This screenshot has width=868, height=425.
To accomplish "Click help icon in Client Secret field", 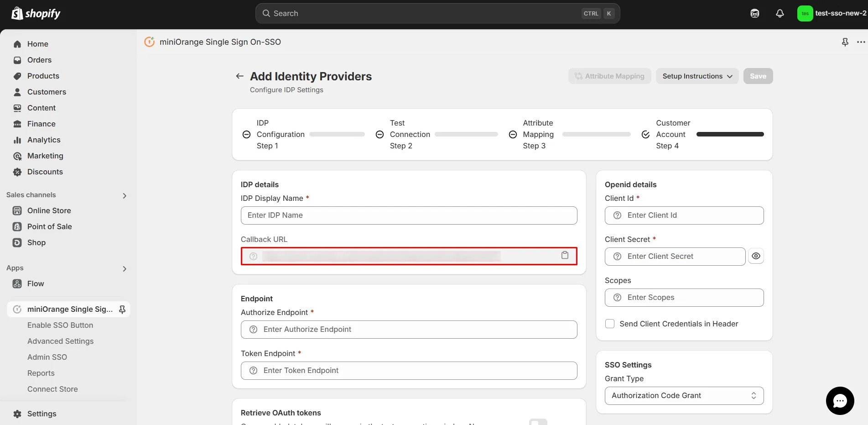I will [x=617, y=257].
